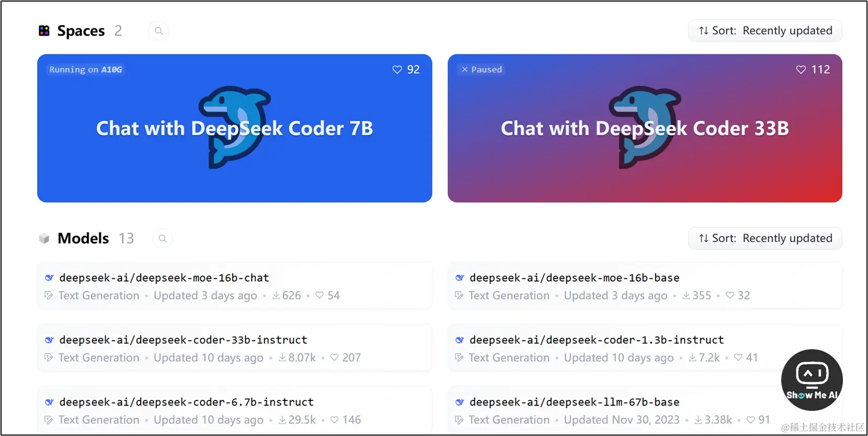Viewport: 868px width, 436px height.
Task: Click the Spaces search magnifier icon
Action: click(x=158, y=31)
